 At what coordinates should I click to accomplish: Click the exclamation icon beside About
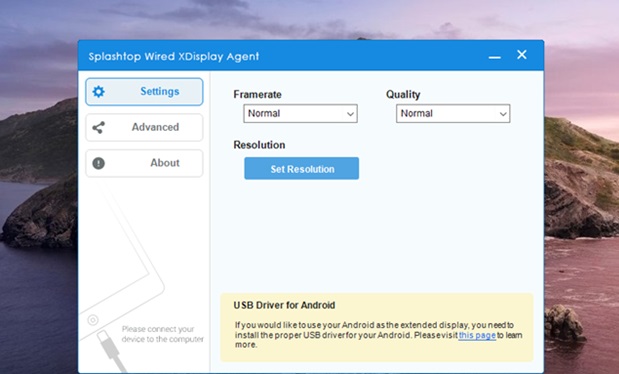(x=98, y=163)
